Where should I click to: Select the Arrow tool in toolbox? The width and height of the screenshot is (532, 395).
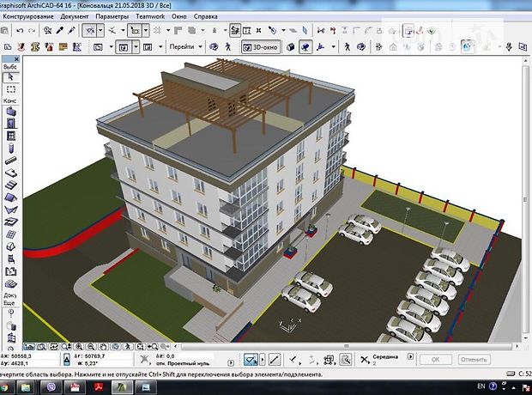click(10, 77)
